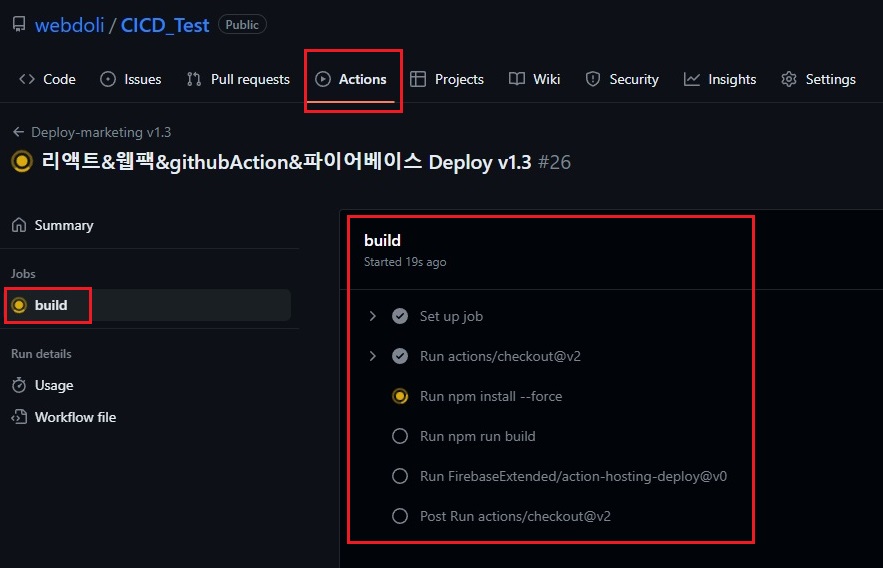Viewport: 883px width, 568px height.
Task: Click the build job yellow status icon
Action: point(19,305)
